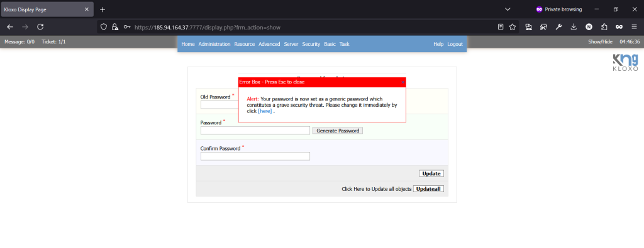Viewport: 644px width, 248px height.
Task: Focus the Old Password field
Action: pos(219,105)
